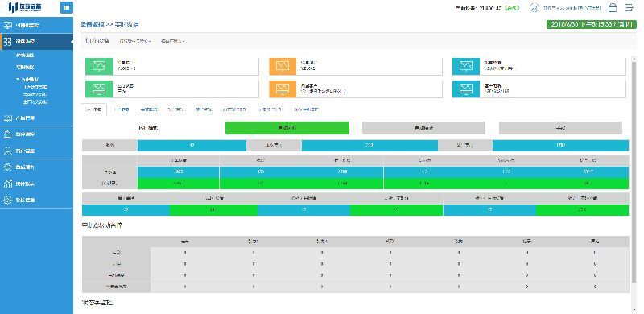Click the green date-time badge
The width and height of the screenshot is (644, 314).
tap(591, 24)
